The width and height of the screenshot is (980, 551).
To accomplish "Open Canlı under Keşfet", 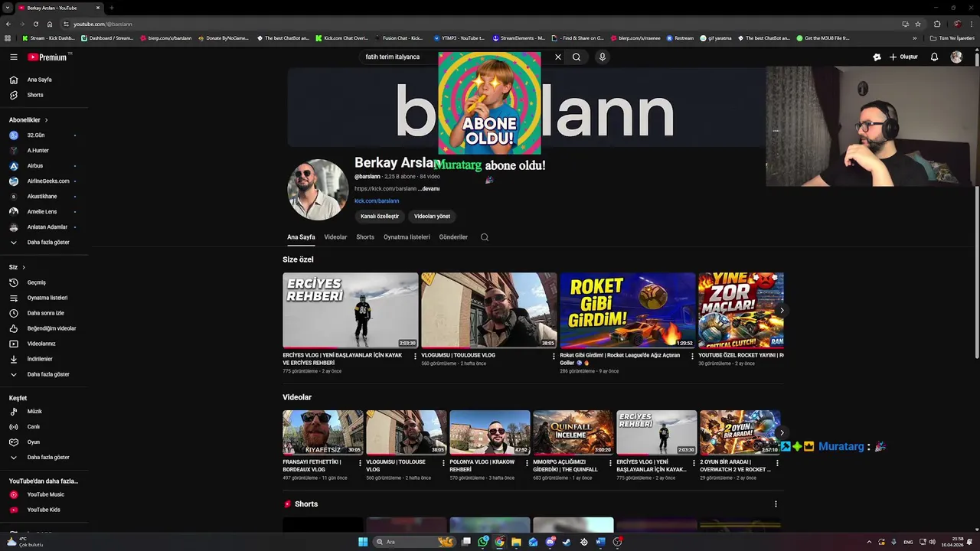I will click(x=44, y=427).
